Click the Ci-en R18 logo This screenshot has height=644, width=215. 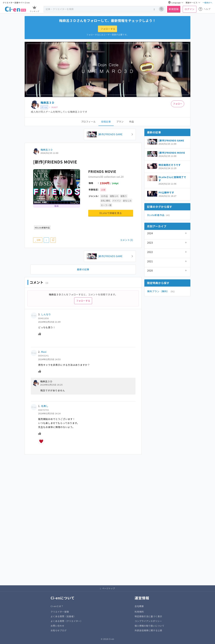[15, 9]
